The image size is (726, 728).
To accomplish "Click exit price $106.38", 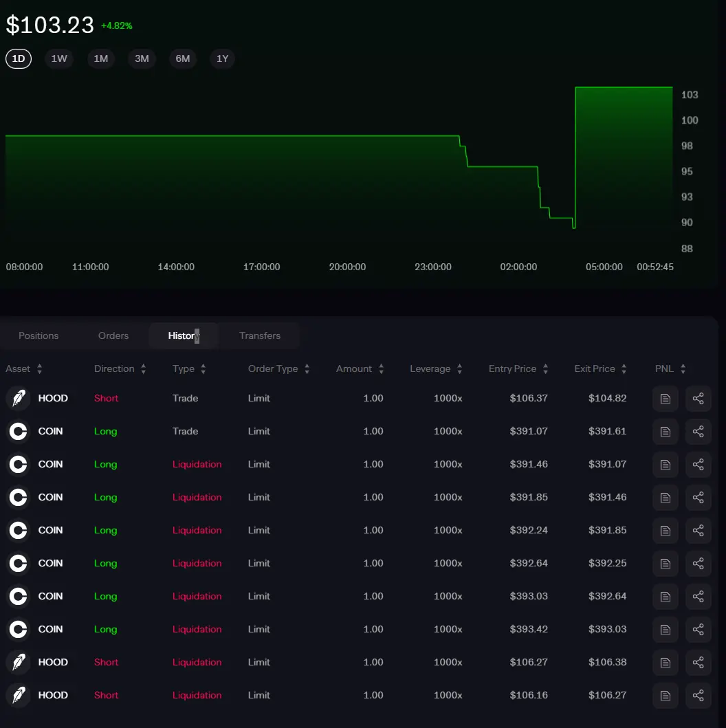I will (607, 662).
